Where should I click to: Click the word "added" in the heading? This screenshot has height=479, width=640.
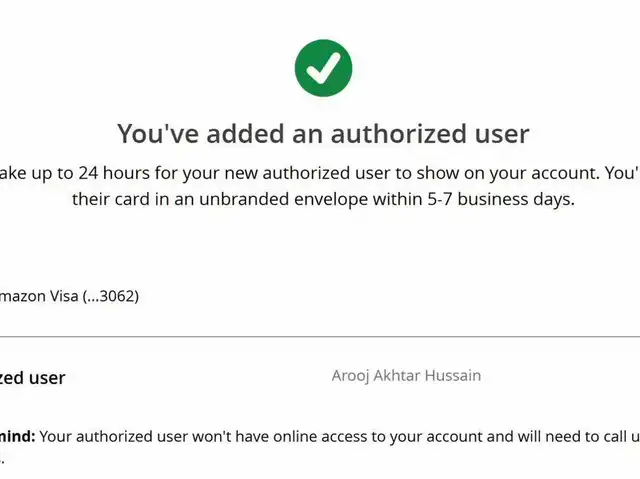242,133
